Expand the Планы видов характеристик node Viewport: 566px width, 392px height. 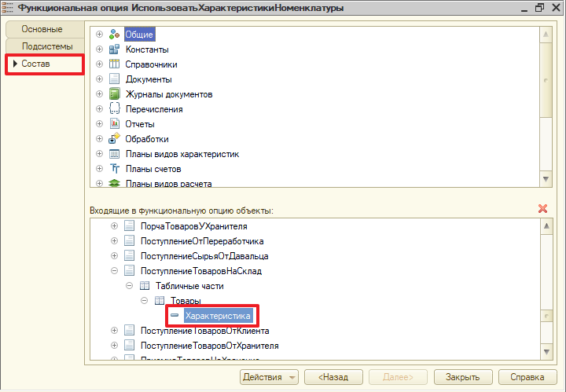pos(99,154)
